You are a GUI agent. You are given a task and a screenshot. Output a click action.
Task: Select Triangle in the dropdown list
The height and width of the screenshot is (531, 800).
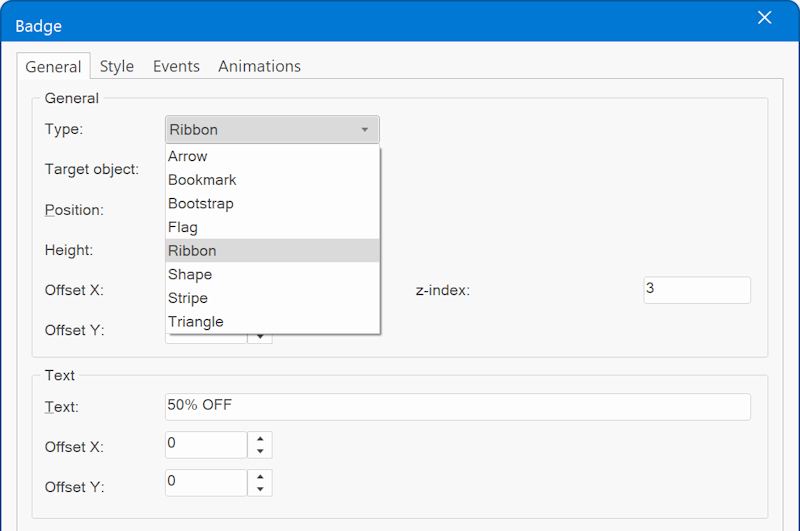(x=272, y=321)
